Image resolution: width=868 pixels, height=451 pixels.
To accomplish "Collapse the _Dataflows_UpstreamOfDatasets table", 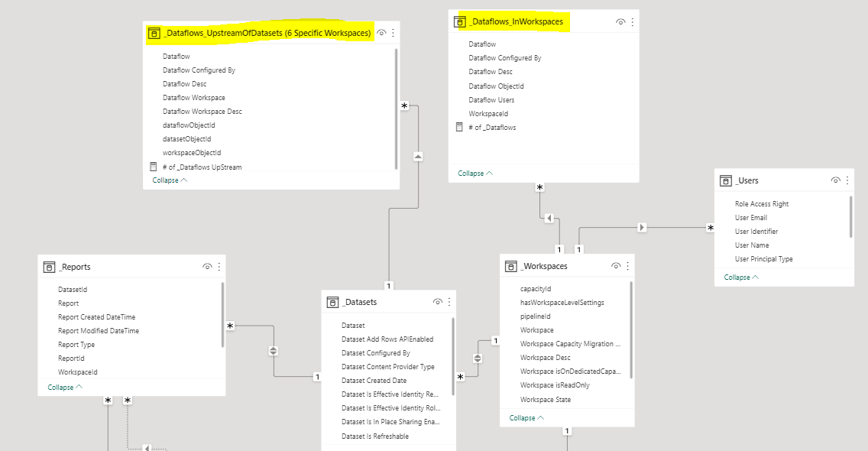I will (x=170, y=180).
